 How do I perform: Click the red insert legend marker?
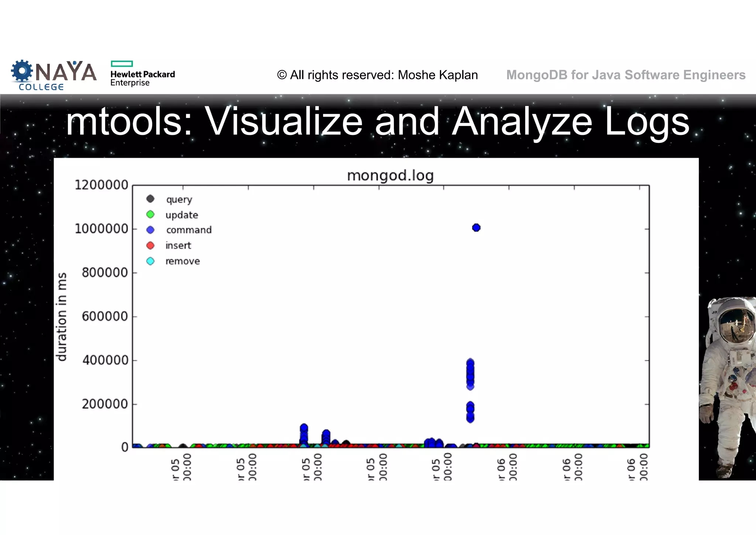pyautogui.click(x=150, y=245)
